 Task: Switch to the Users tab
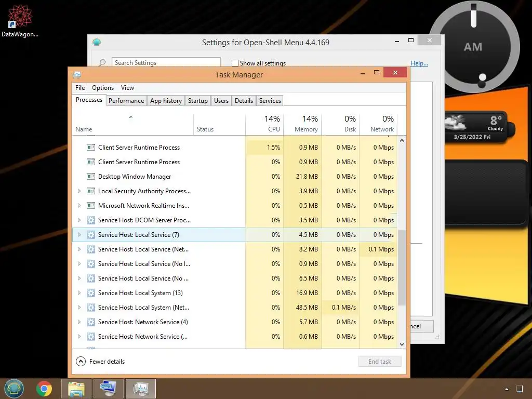tap(221, 101)
